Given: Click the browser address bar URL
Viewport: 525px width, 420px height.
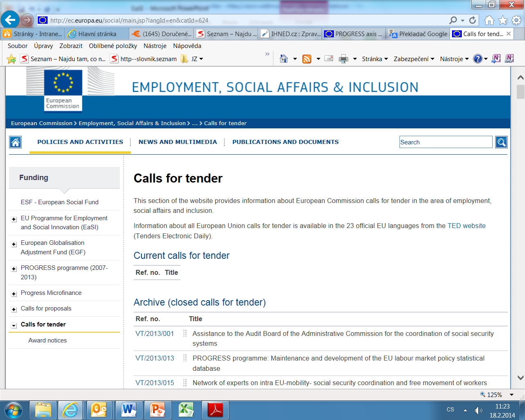Looking at the screenshot, I should 129,20.
